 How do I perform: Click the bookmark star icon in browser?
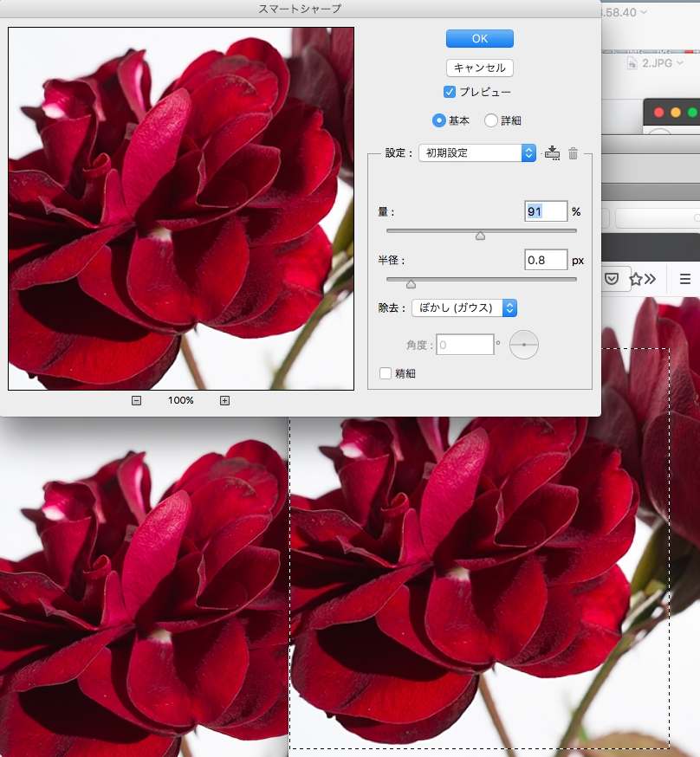[635, 278]
